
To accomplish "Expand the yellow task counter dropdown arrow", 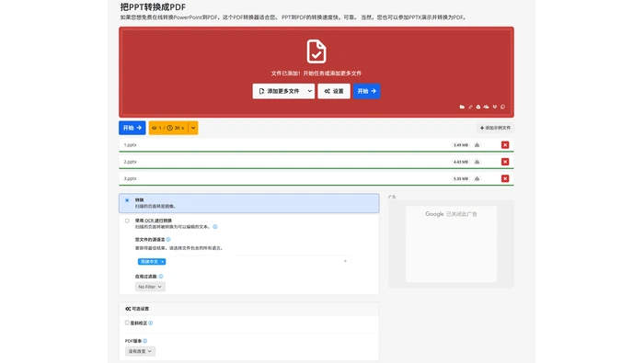I will click(x=193, y=128).
